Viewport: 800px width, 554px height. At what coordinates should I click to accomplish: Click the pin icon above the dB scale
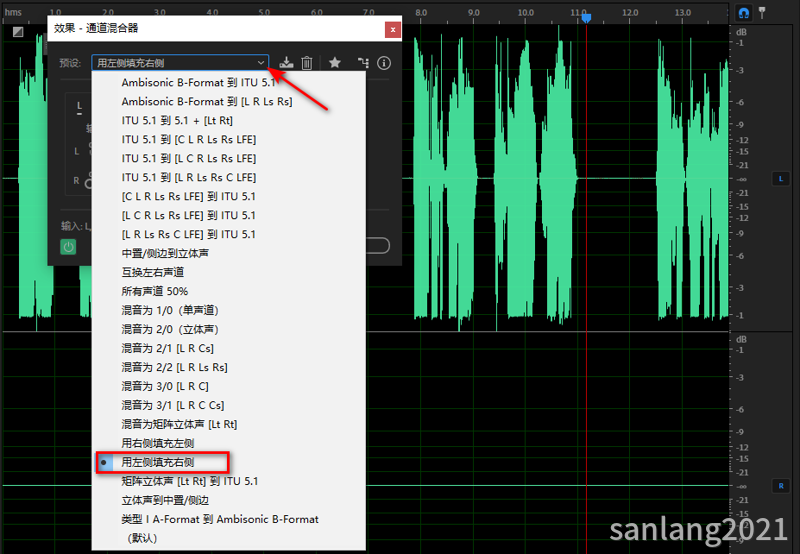[763, 13]
